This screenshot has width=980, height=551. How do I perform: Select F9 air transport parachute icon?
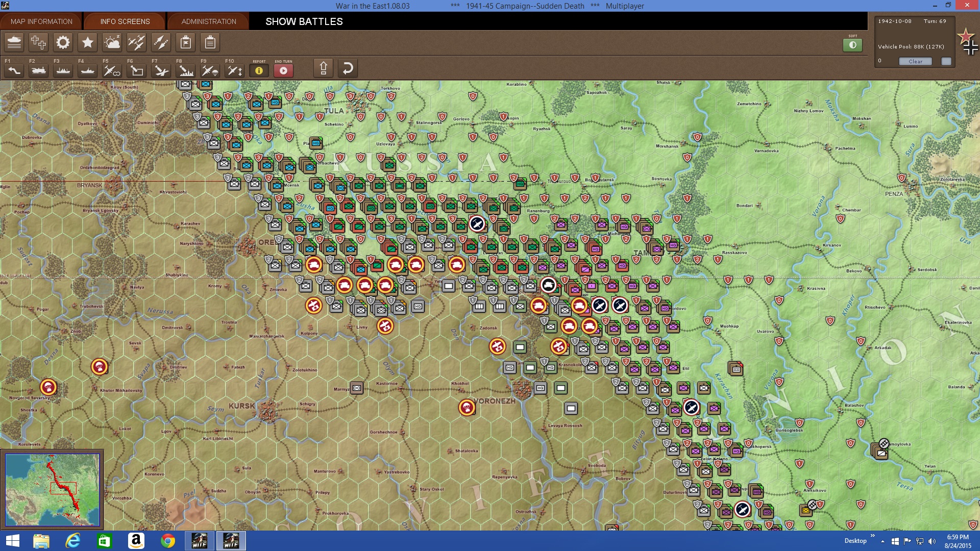210,70
